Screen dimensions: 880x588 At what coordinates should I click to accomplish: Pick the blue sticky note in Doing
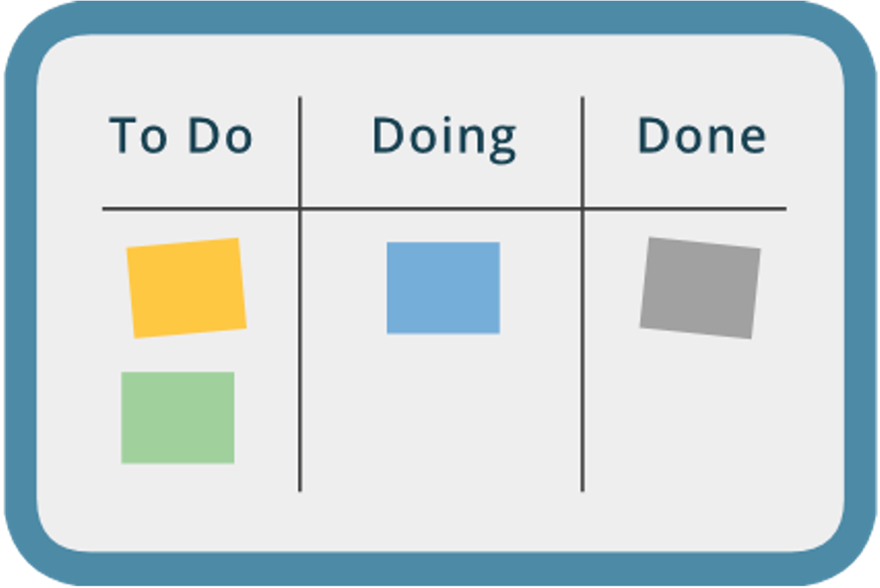(443, 288)
